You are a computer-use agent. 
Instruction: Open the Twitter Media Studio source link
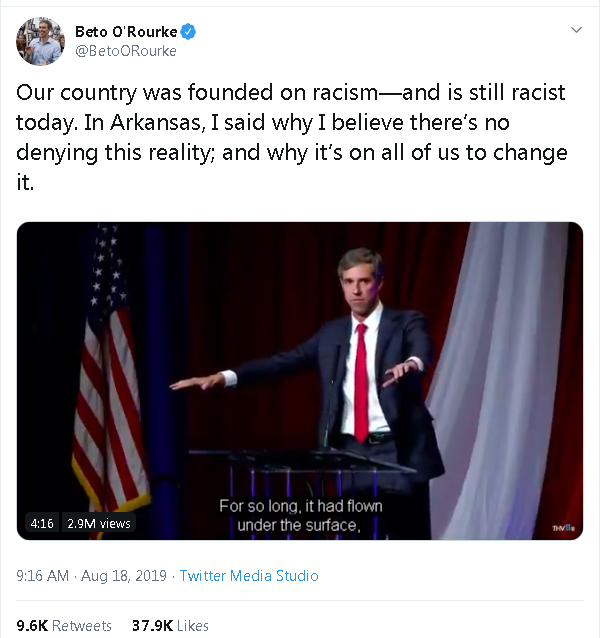pyautogui.click(x=248, y=576)
